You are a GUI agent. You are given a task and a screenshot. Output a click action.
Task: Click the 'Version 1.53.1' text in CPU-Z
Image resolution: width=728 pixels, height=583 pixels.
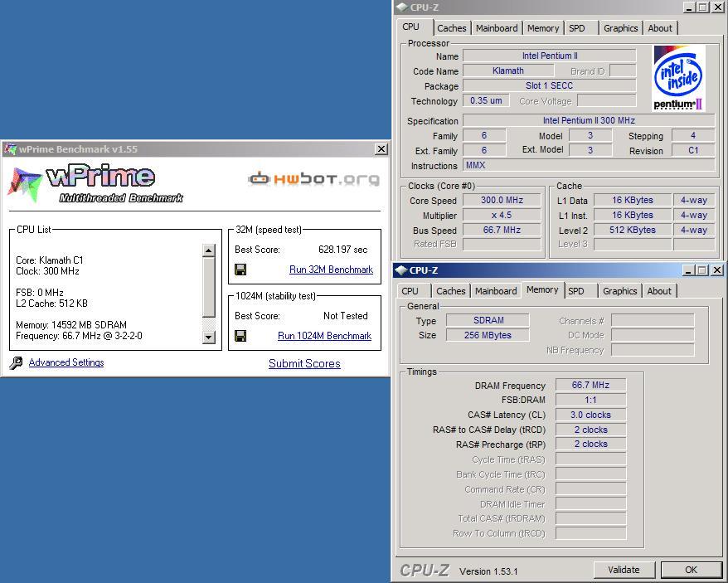[488, 571]
